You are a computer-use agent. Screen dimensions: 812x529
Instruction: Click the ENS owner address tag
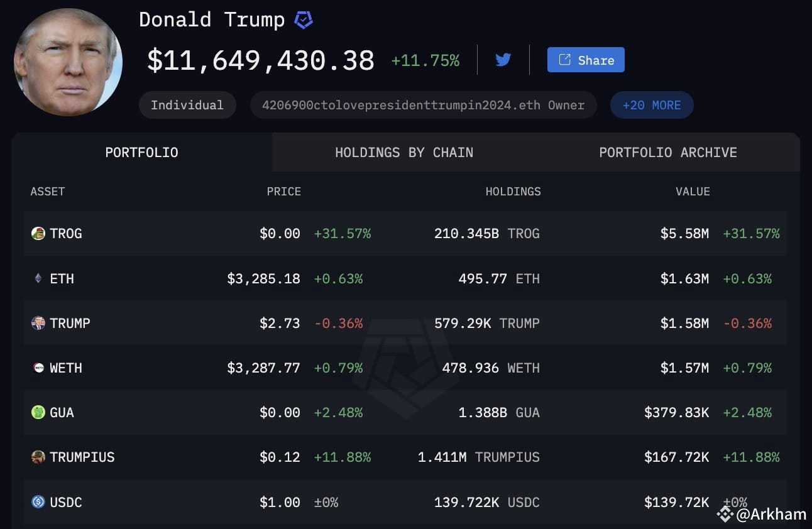424,105
